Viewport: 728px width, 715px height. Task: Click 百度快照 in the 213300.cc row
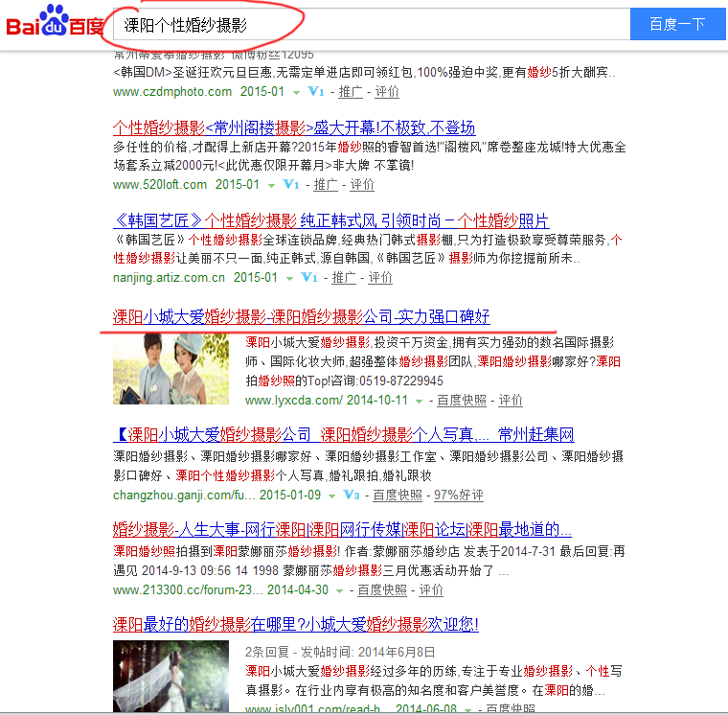pos(381,589)
